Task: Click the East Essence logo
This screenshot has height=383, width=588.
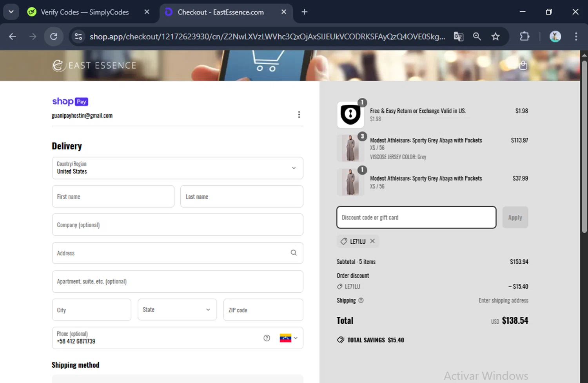Action: 94,65
